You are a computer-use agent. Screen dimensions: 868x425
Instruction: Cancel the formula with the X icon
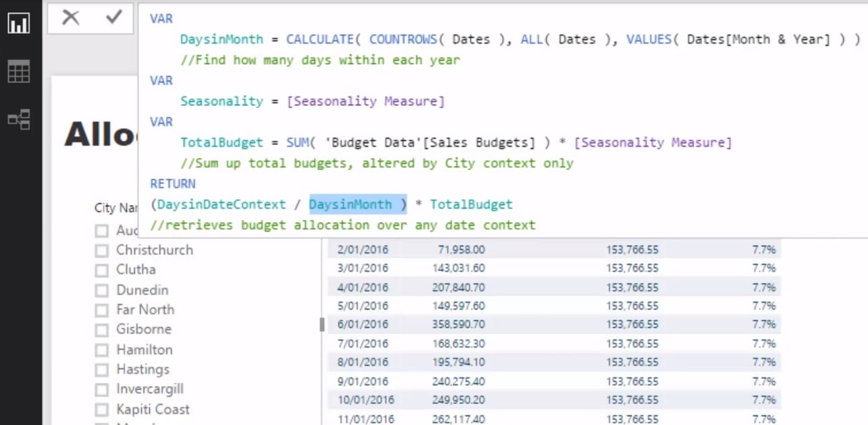coord(71,18)
